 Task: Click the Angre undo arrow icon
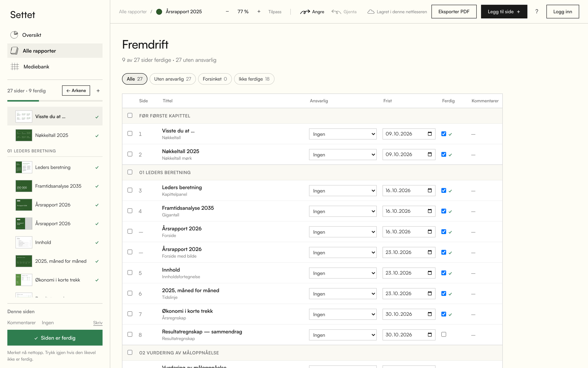point(305,12)
